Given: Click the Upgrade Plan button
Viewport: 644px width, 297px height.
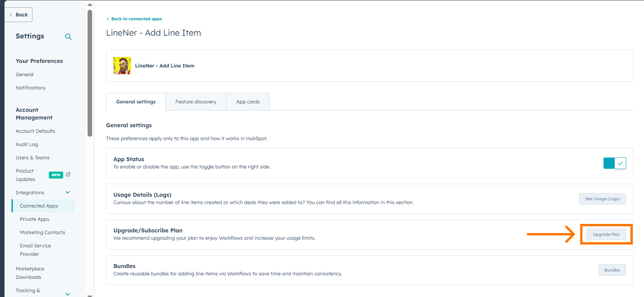Looking at the screenshot, I should pyautogui.click(x=606, y=234).
